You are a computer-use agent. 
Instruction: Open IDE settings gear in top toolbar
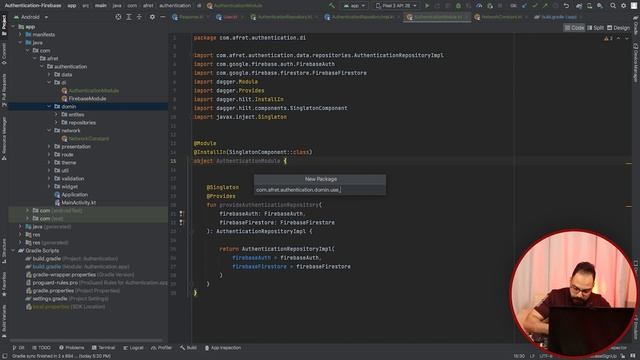coord(623,6)
